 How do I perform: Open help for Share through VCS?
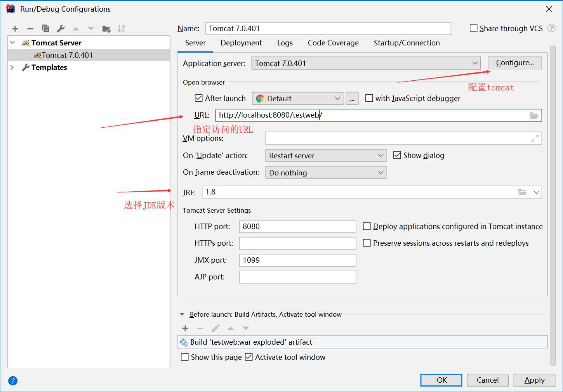tap(551, 28)
